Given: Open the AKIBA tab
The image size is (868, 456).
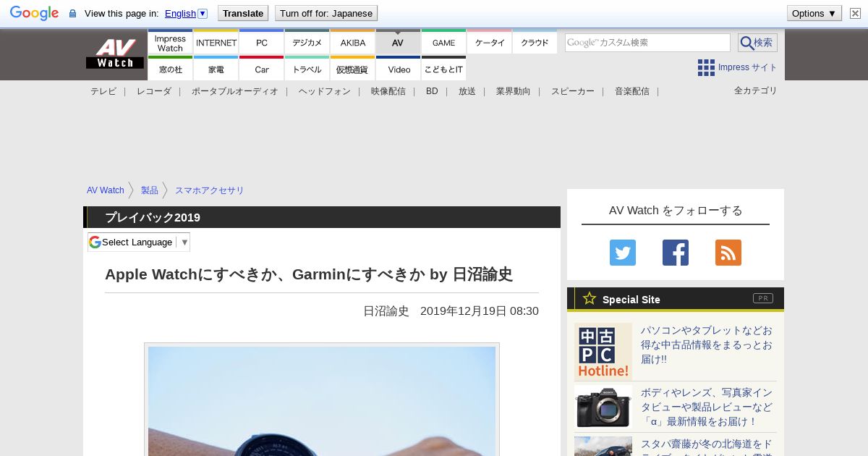Looking at the screenshot, I should 353,43.
